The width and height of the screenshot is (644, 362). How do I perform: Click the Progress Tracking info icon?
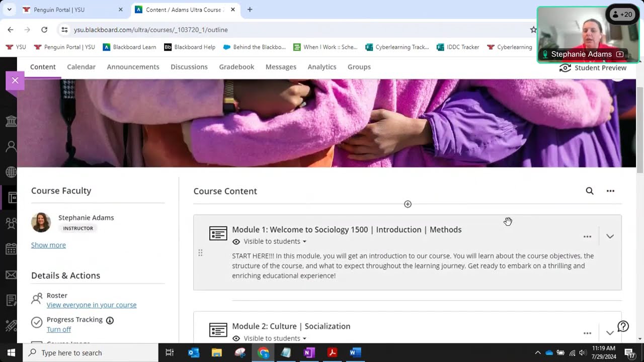pos(110,320)
